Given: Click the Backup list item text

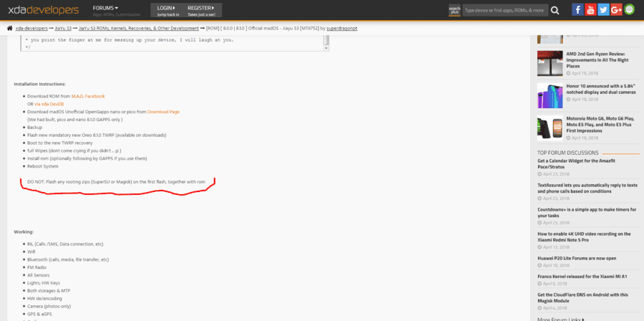Looking at the screenshot, I should (35, 128).
